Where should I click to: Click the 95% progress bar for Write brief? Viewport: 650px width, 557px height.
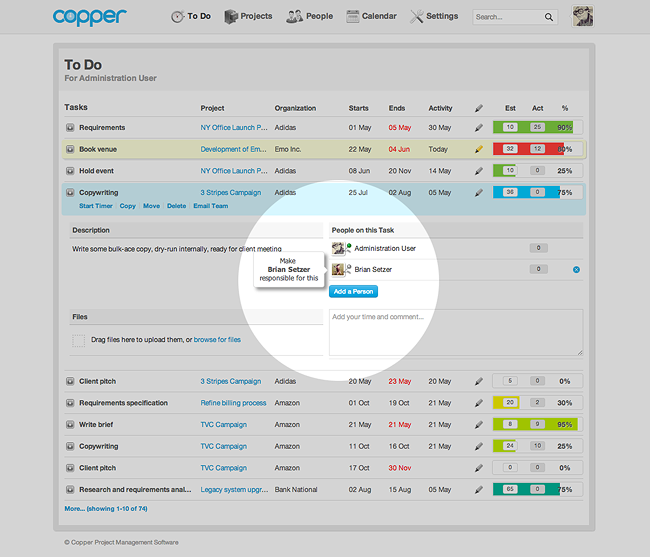click(538, 424)
